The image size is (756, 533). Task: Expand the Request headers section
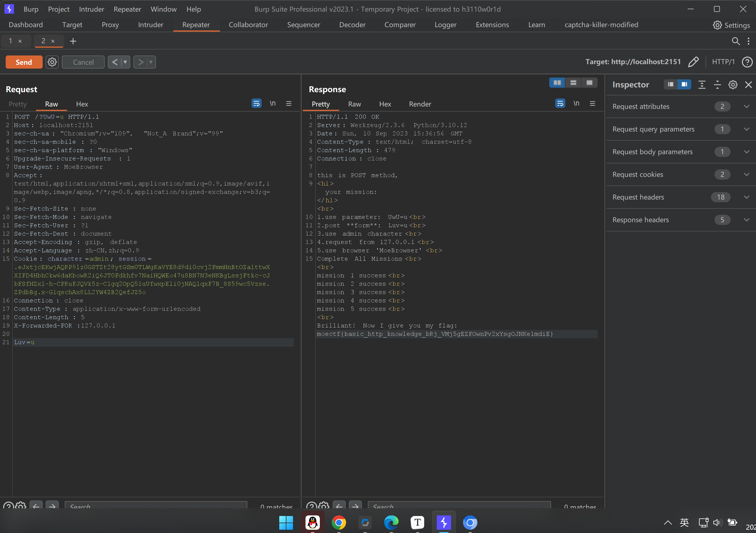tap(746, 197)
